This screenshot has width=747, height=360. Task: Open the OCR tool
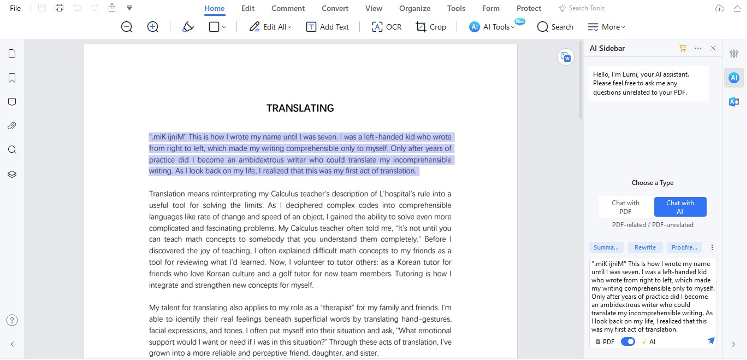point(386,27)
